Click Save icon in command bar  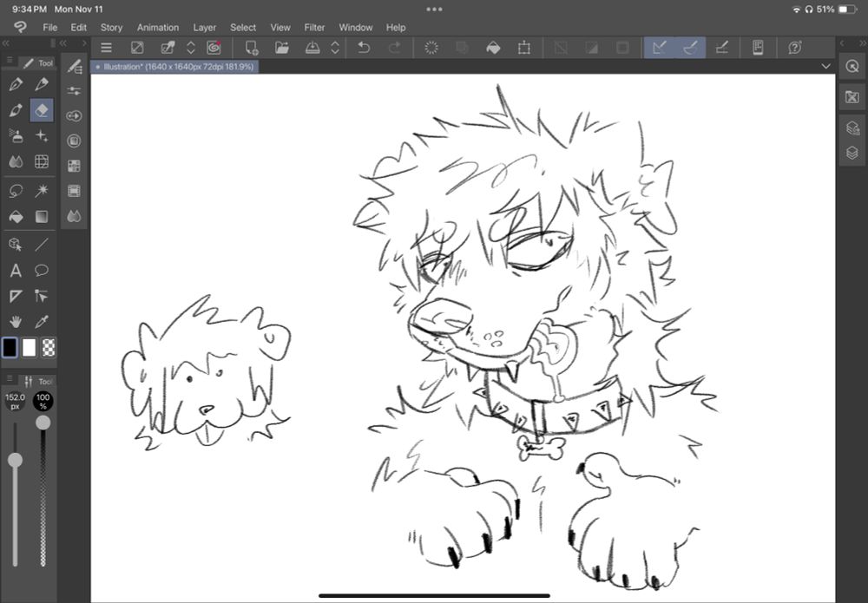[312, 48]
